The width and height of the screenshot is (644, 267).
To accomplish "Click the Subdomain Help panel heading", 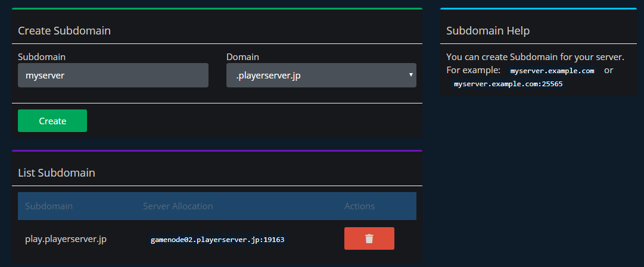I will [488, 31].
